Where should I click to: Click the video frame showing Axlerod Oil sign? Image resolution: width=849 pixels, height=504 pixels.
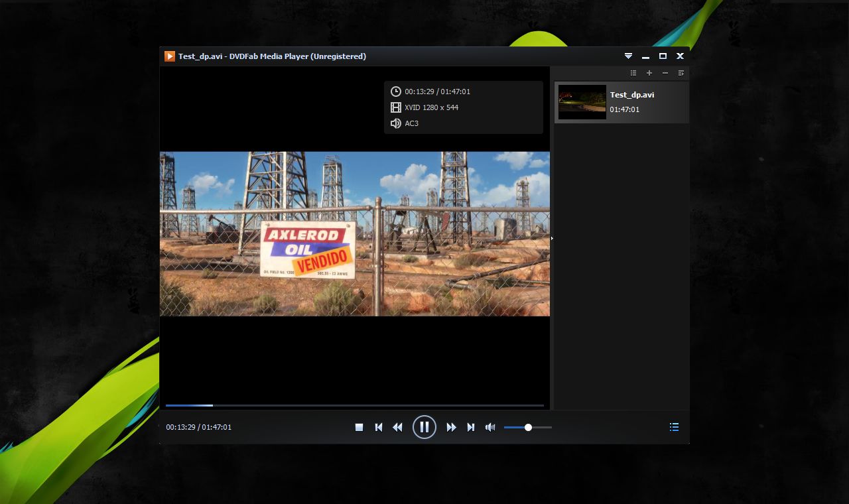355,234
